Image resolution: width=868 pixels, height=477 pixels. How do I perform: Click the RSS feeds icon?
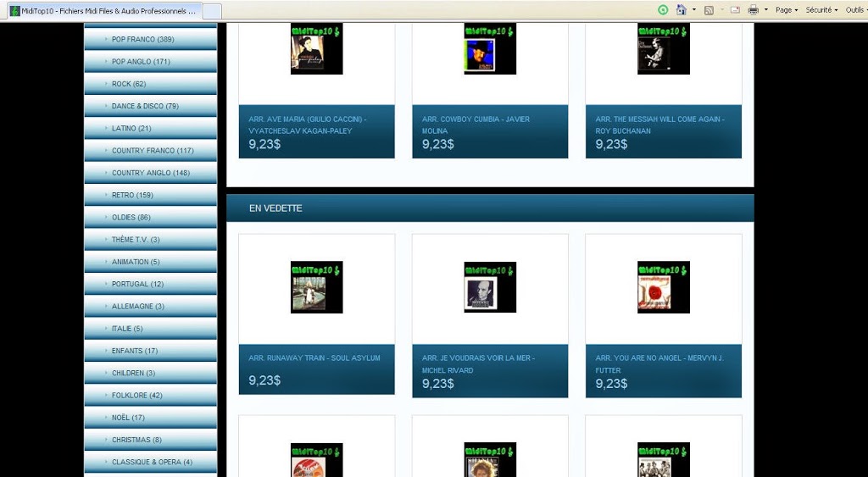pos(709,10)
